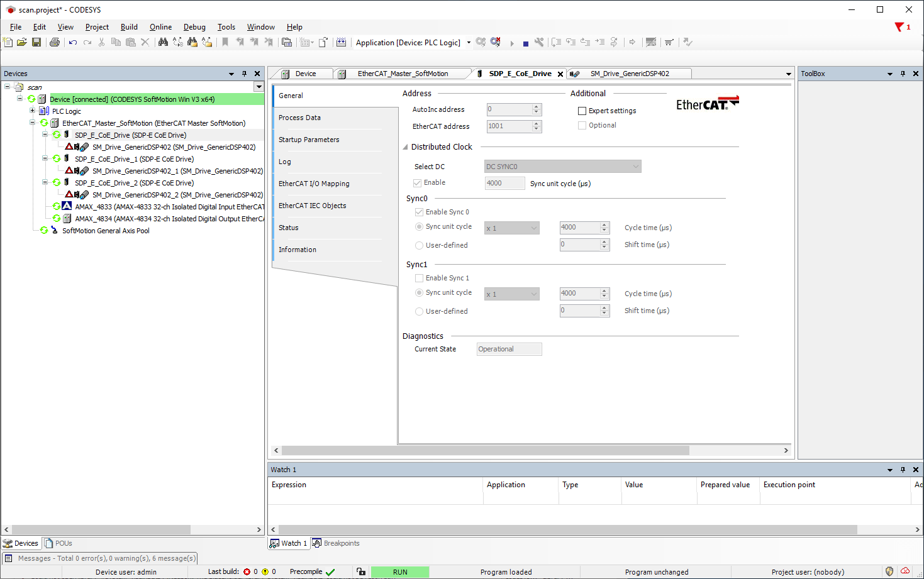Toggle the Distributed Clock Enable checkbox
Screen dimensions: 924x579
point(418,183)
